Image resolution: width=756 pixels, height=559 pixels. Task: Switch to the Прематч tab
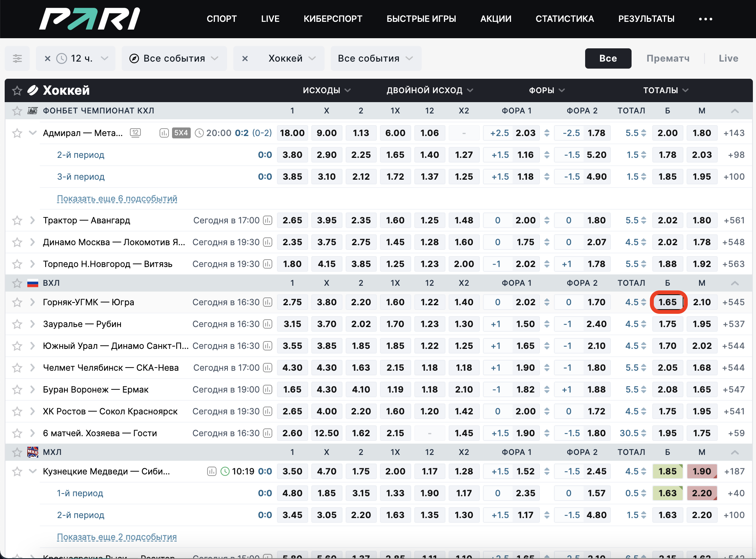667,58
